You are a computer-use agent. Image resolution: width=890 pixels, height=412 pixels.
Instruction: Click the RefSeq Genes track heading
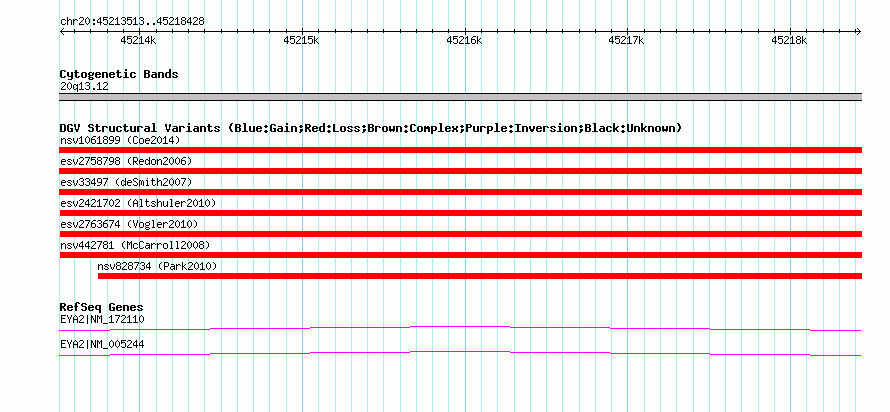(x=102, y=308)
